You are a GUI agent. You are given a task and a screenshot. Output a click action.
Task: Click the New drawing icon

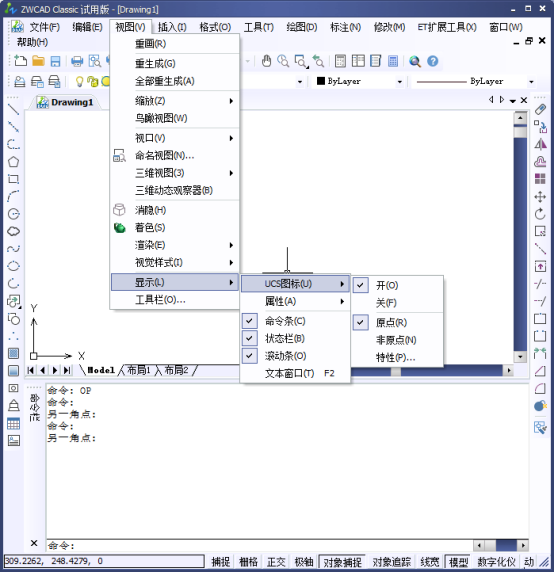click(20, 61)
